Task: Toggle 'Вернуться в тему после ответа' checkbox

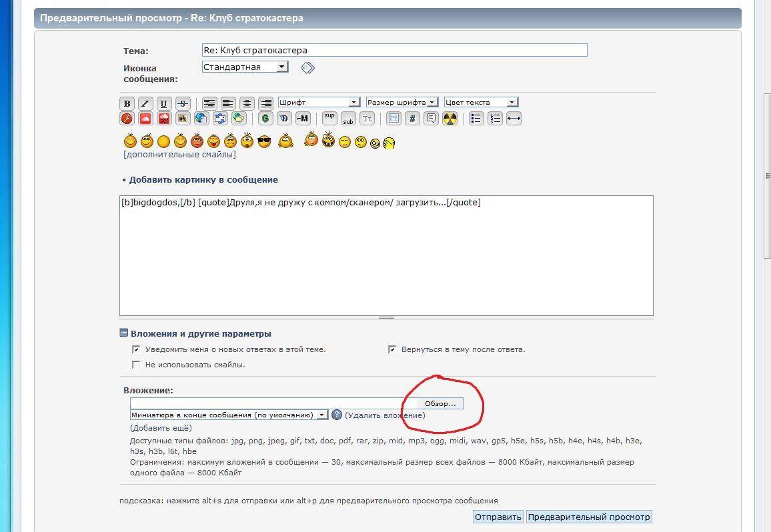Action: (392, 349)
